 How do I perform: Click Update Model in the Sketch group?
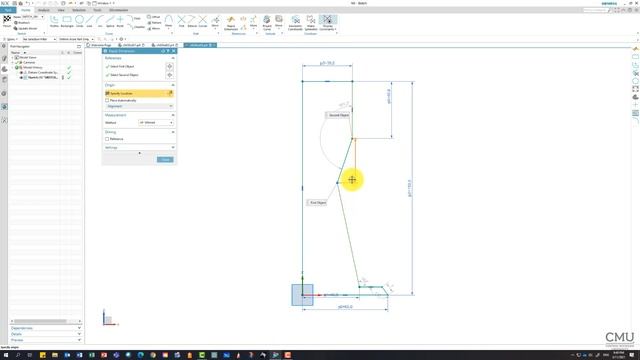[25, 29]
